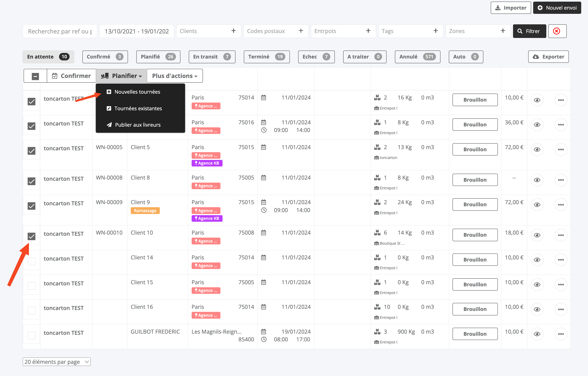This screenshot has height=376, width=588.
Task: Choose Nouvelles tournées from Planifier menu
Action: tap(137, 92)
